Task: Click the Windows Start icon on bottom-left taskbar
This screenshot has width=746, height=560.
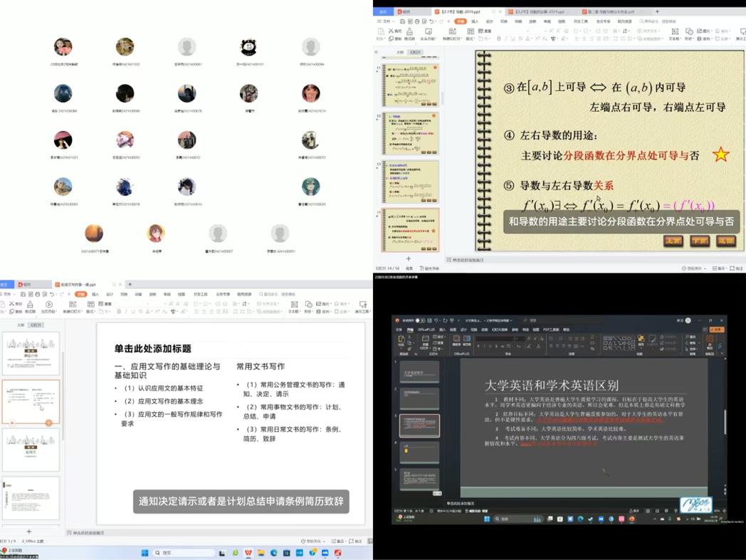Action: (x=145, y=553)
